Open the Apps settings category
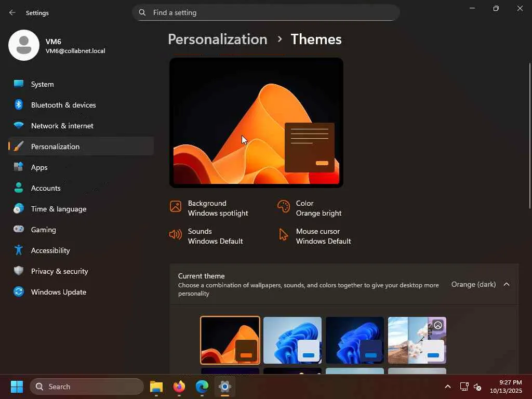Image resolution: width=532 pixels, height=399 pixels. click(x=81, y=167)
